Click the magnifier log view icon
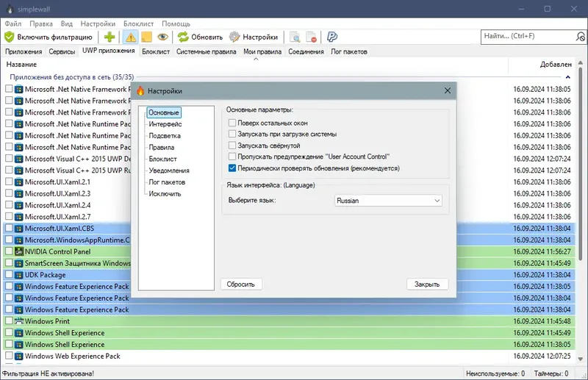 click(x=295, y=37)
